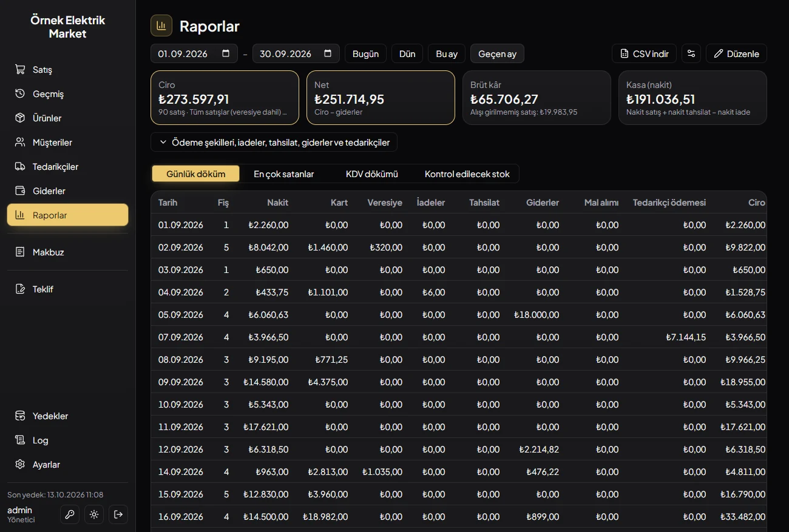789x532 pixels.
Task: Toggle the light/dark theme sun icon
Action: pyautogui.click(x=94, y=514)
